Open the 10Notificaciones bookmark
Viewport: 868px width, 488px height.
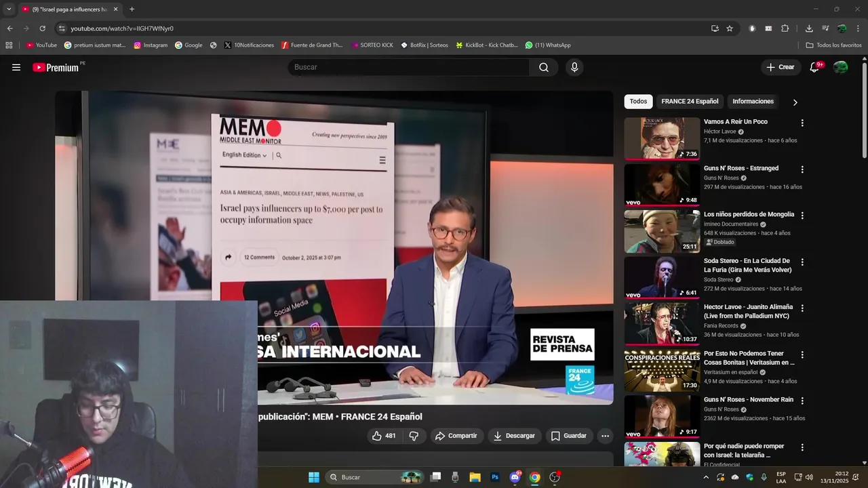pyautogui.click(x=249, y=45)
